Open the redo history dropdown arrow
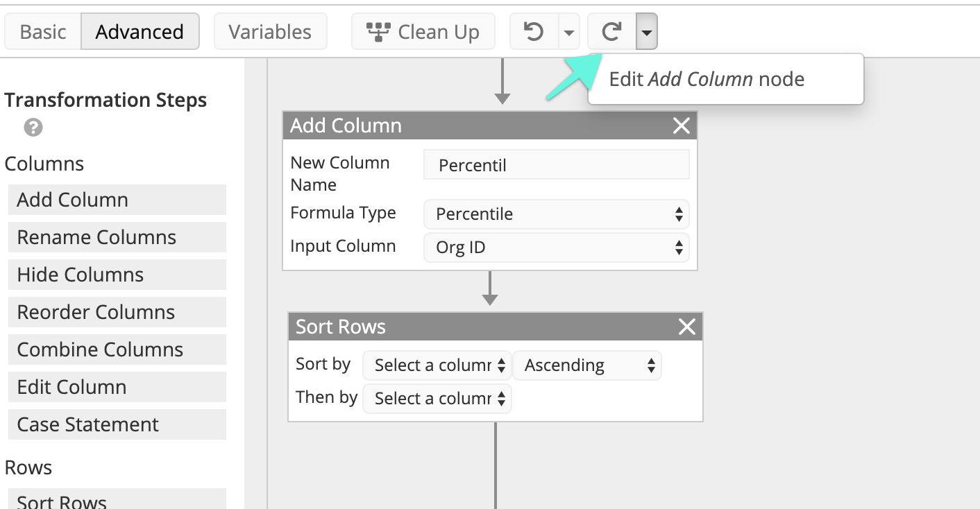The image size is (980, 509). click(647, 32)
